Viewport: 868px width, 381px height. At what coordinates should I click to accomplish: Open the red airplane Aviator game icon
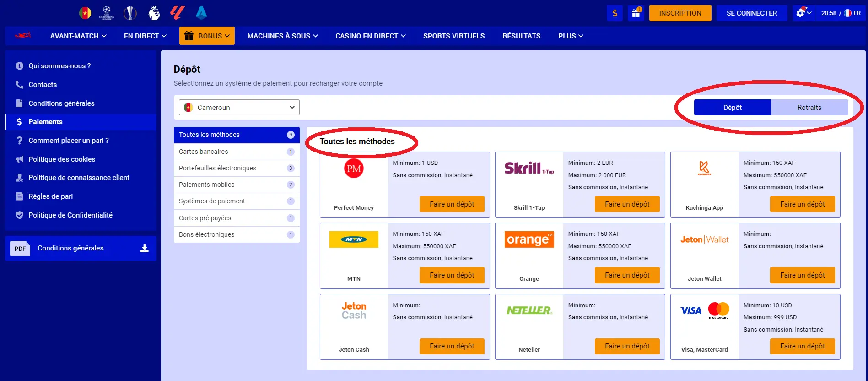click(x=22, y=35)
